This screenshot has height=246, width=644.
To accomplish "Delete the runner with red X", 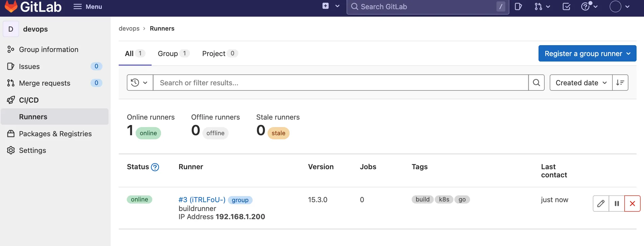I will (x=632, y=204).
